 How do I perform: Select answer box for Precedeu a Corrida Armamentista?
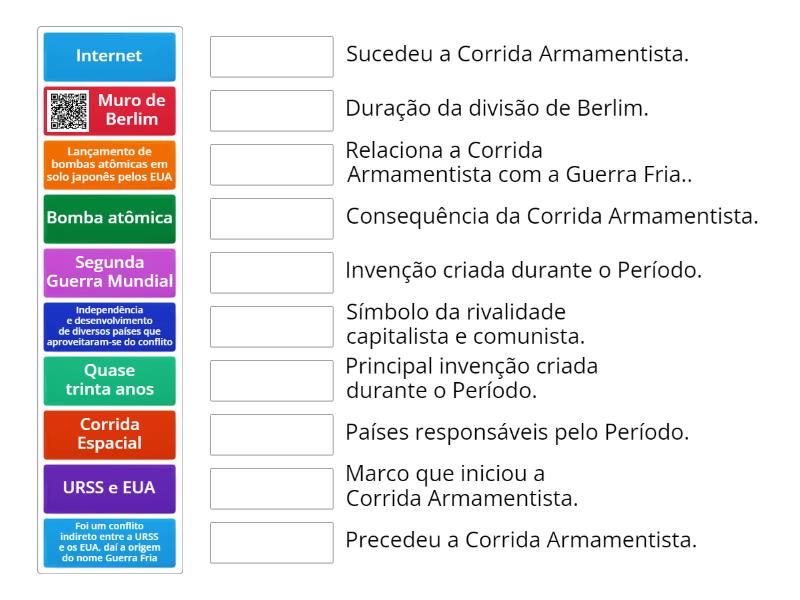pos(272,542)
